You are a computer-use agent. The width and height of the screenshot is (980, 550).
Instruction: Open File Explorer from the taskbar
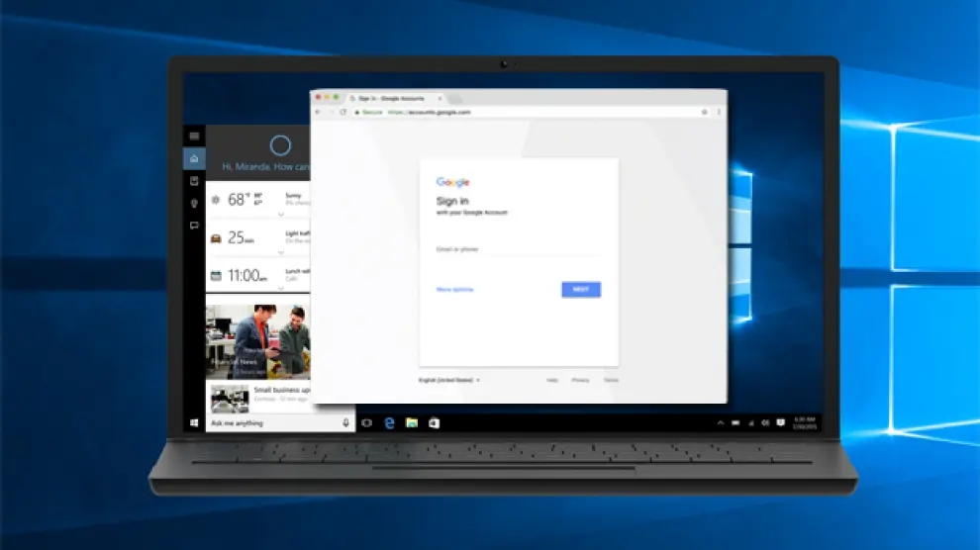tap(411, 423)
